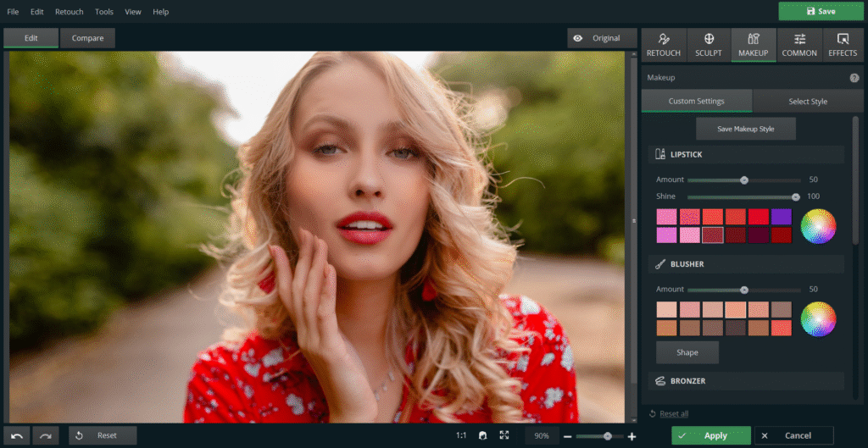
Task: Collapse the Lipstick section header
Action: (746, 154)
